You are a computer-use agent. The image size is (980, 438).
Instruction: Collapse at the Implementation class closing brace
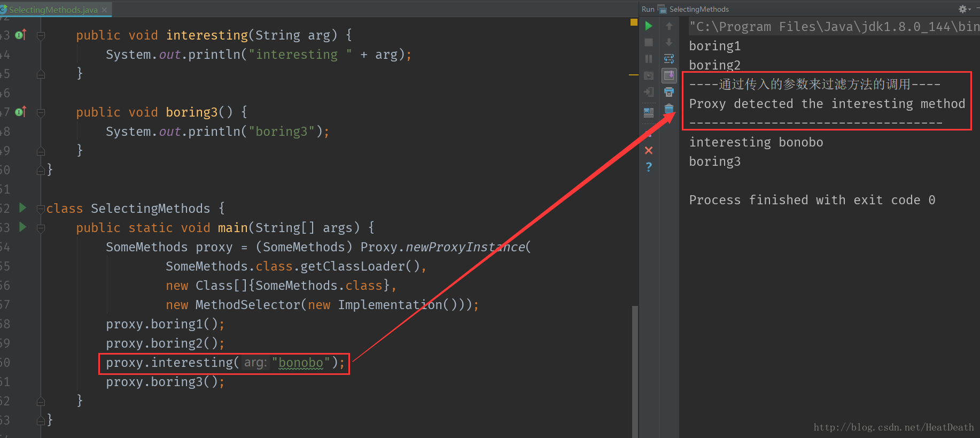click(x=41, y=170)
